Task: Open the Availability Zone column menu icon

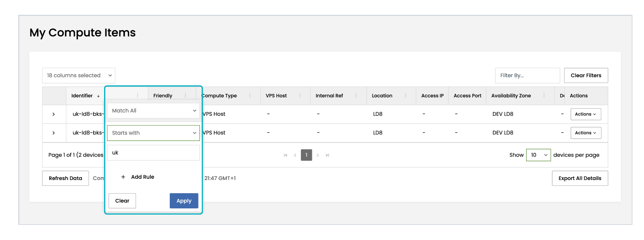Action: click(x=544, y=95)
